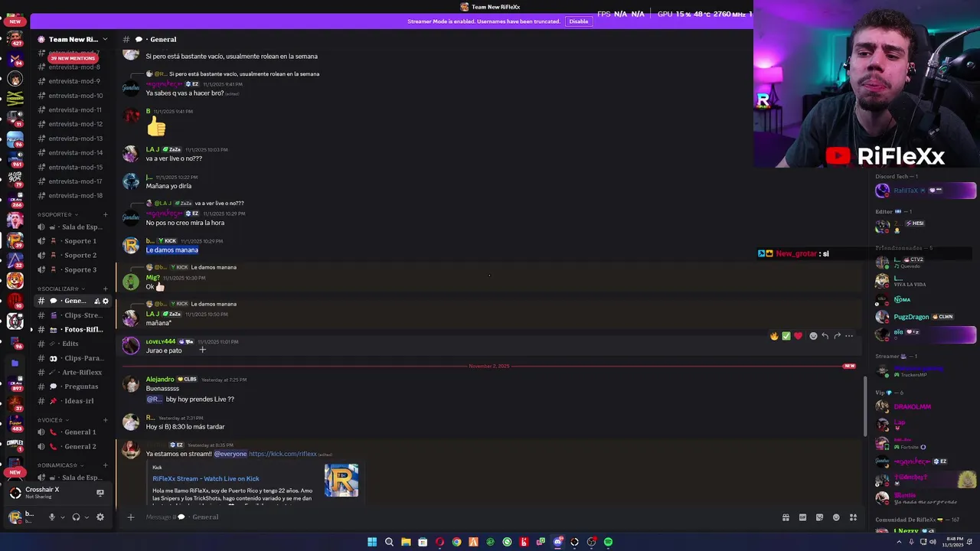
Task: React with green check mark emoji
Action: tap(786, 336)
